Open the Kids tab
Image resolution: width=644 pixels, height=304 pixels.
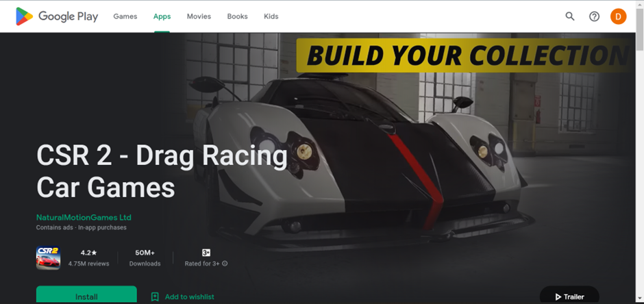pos(271,16)
